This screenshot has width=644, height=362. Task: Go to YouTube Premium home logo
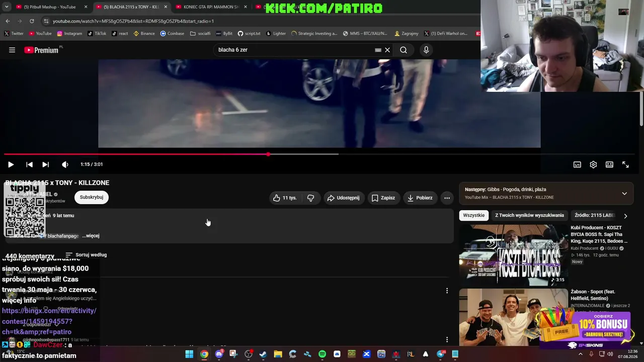[x=41, y=50]
